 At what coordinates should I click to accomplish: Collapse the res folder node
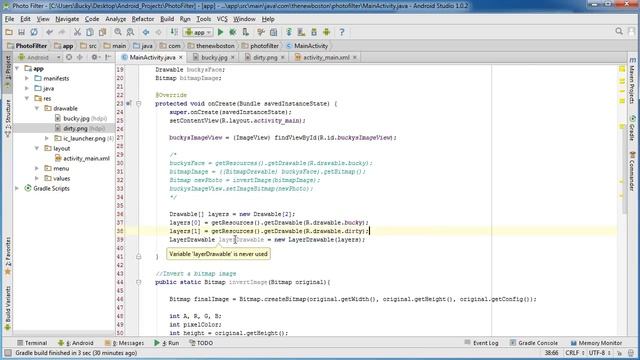[27, 98]
